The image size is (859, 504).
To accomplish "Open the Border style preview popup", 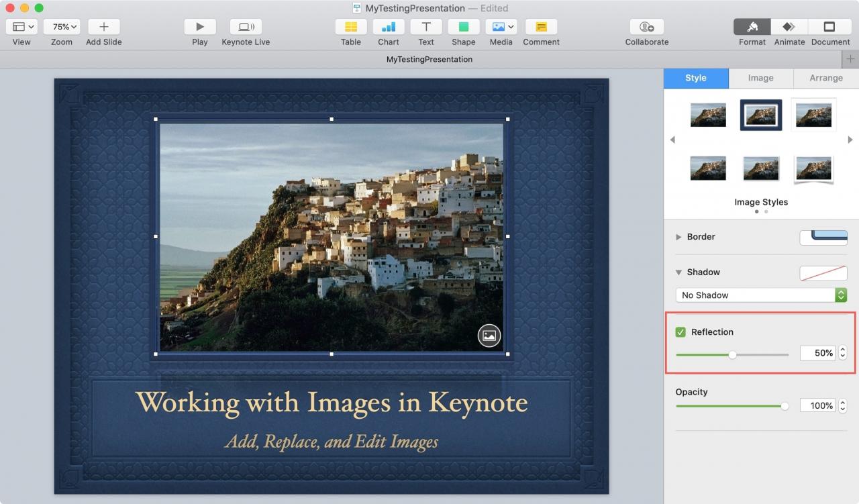I will (x=823, y=238).
